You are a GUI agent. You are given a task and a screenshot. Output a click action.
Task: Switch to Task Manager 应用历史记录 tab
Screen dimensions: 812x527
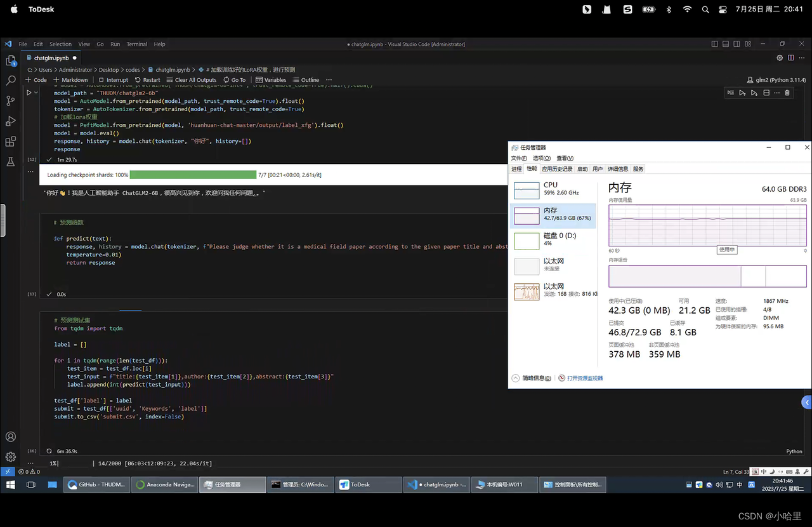pyautogui.click(x=557, y=169)
